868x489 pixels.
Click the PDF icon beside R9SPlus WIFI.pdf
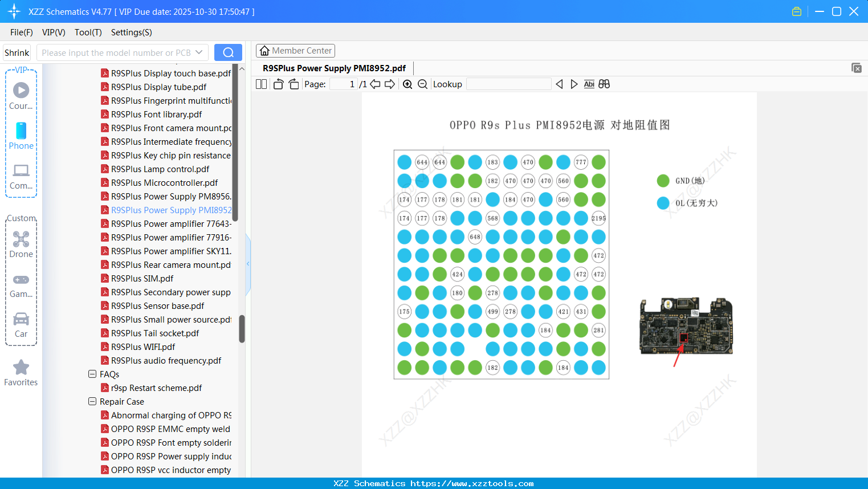(105, 347)
